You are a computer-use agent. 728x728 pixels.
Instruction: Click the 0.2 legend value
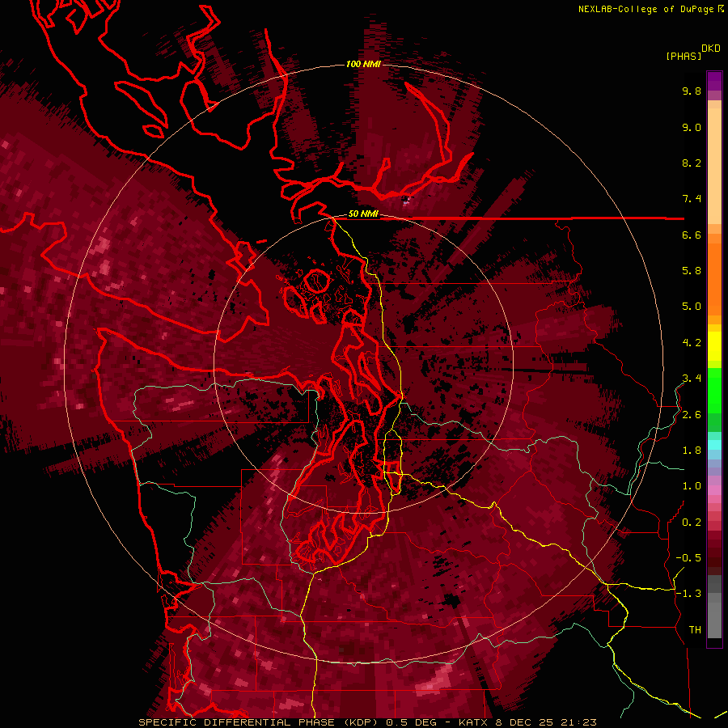tap(692, 523)
